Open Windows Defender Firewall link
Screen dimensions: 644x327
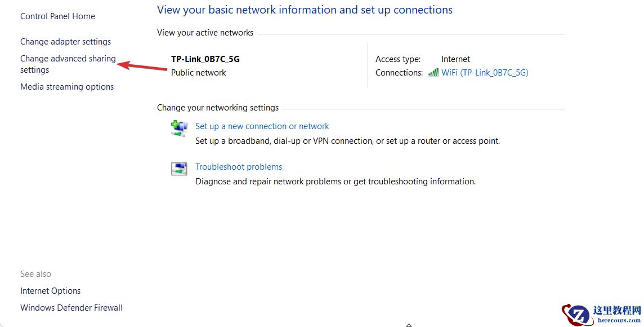(71, 308)
